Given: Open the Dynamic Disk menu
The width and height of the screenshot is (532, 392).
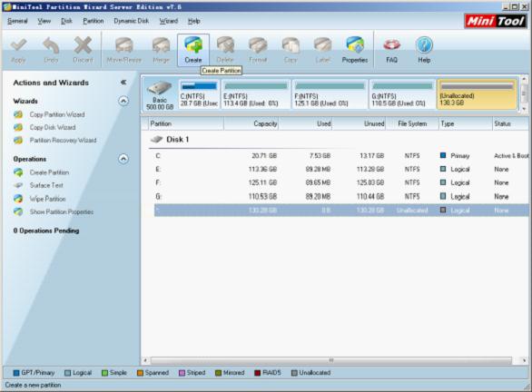Looking at the screenshot, I should coord(132,21).
